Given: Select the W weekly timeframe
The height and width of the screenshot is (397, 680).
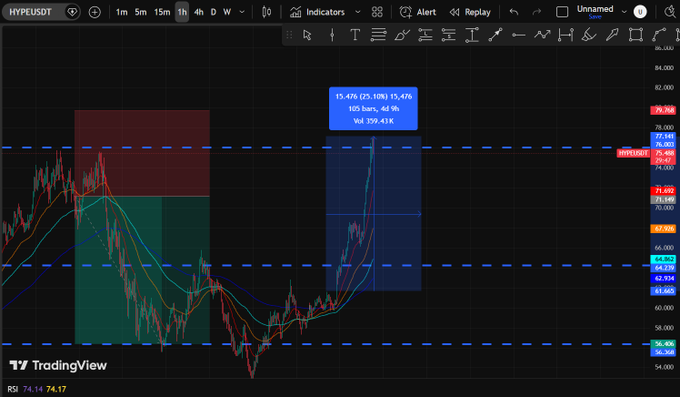Looking at the screenshot, I should (227, 12).
